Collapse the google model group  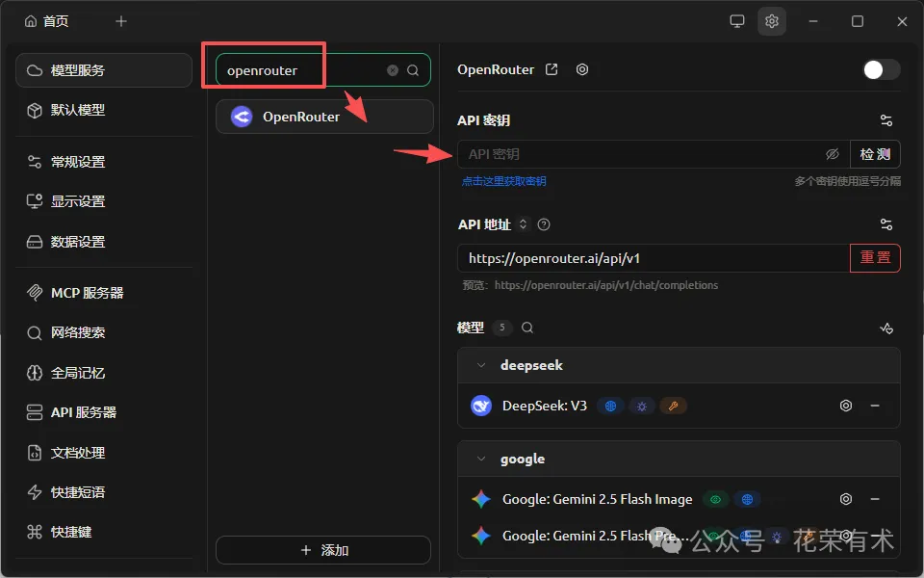click(x=481, y=459)
